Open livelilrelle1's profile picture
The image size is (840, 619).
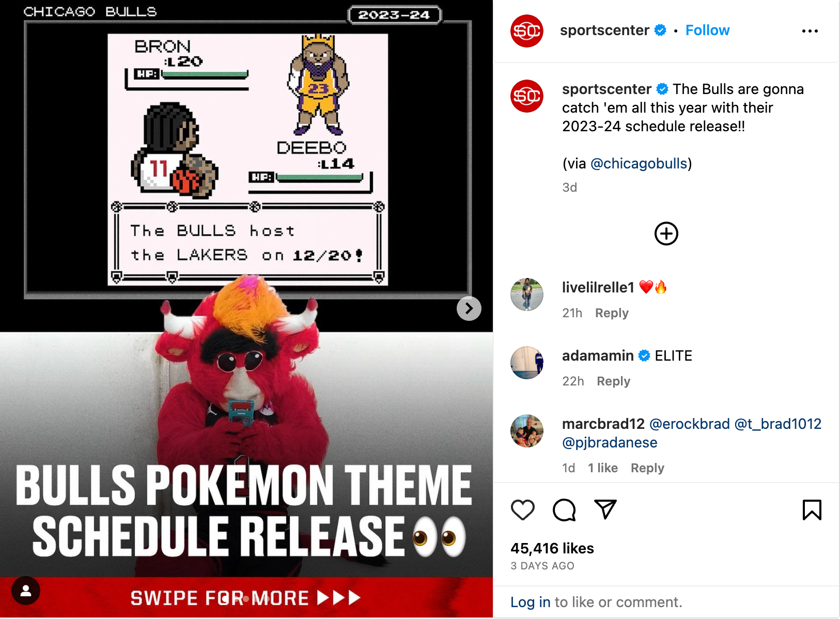[526, 295]
